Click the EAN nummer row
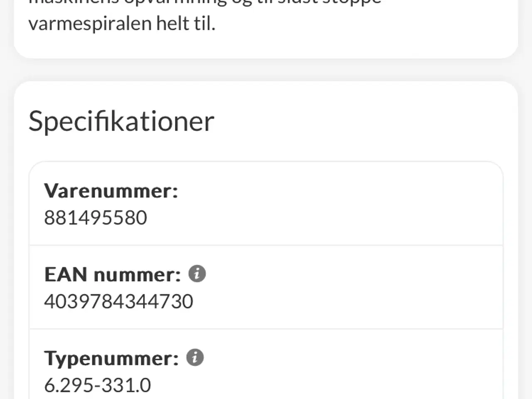This screenshot has height=399, width=532. point(266,287)
